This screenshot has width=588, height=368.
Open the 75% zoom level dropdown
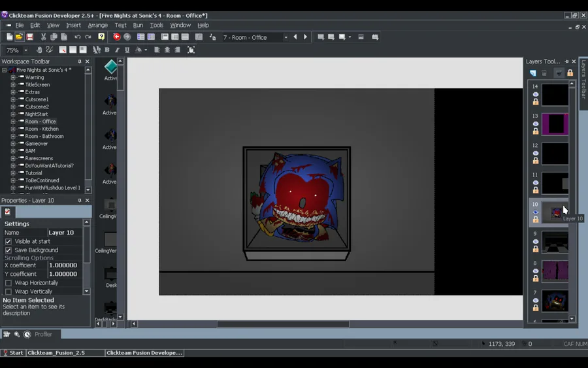pyautogui.click(x=26, y=50)
